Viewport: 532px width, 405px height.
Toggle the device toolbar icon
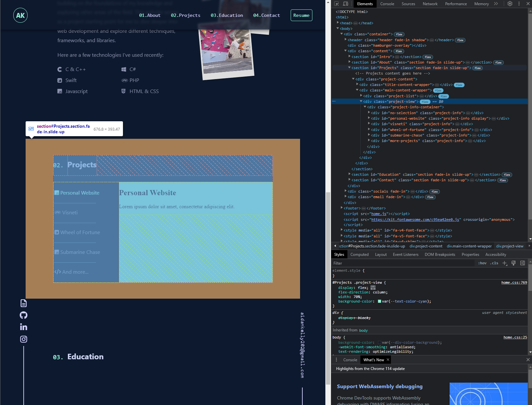point(345,4)
